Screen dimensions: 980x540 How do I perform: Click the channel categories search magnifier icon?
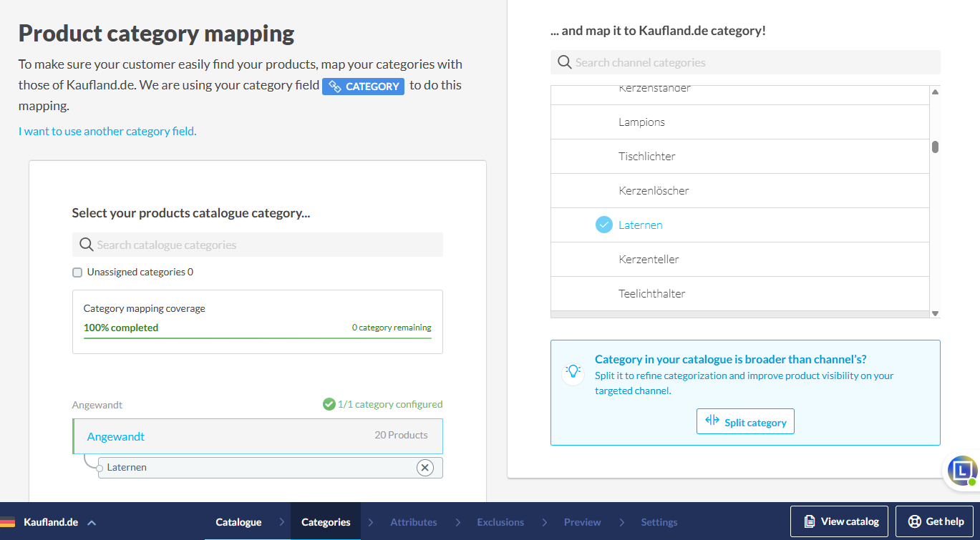(564, 62)
